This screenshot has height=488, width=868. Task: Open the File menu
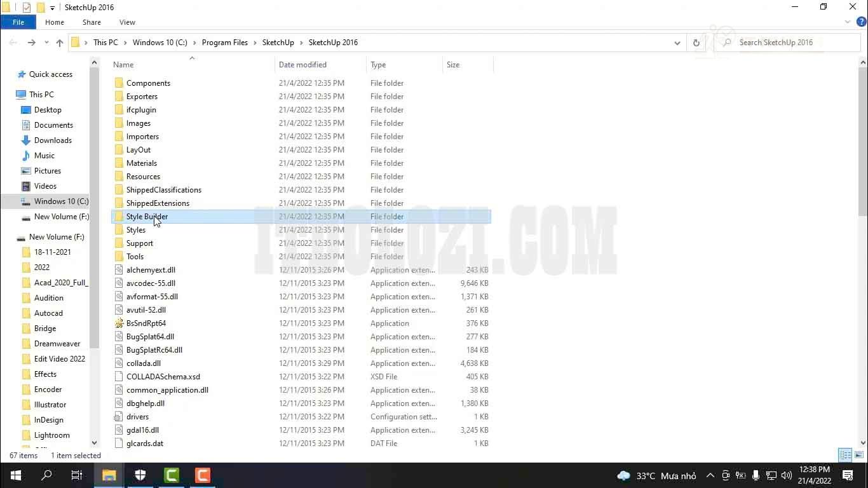click(18, 22)
